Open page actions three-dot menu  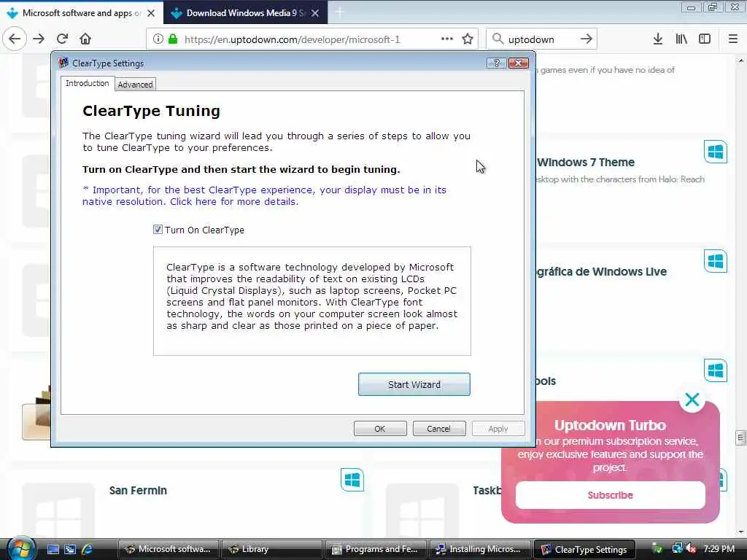[447, 39]
